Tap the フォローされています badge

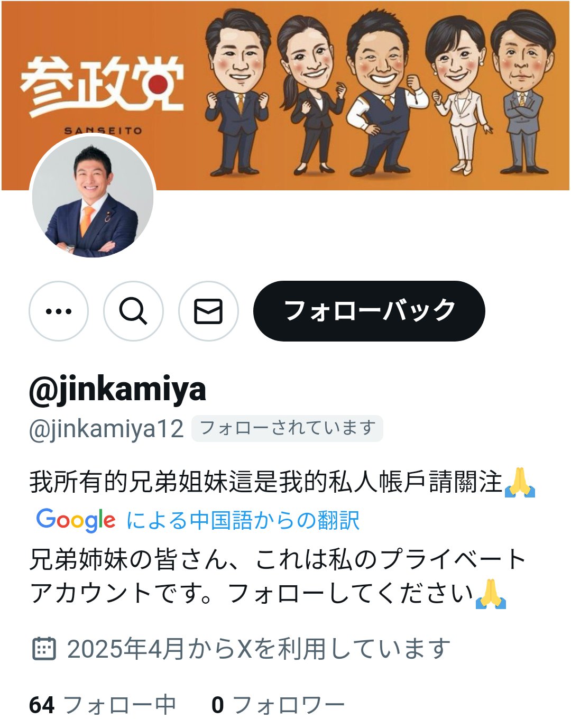point(287,428)
